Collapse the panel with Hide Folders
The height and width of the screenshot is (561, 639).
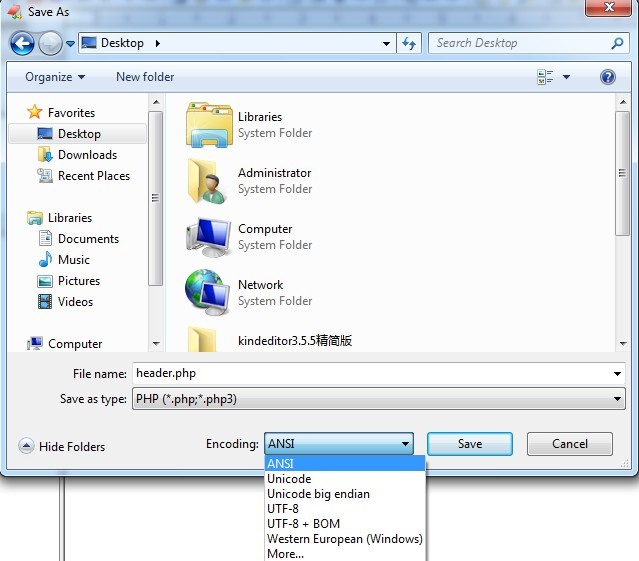(62, 446)
